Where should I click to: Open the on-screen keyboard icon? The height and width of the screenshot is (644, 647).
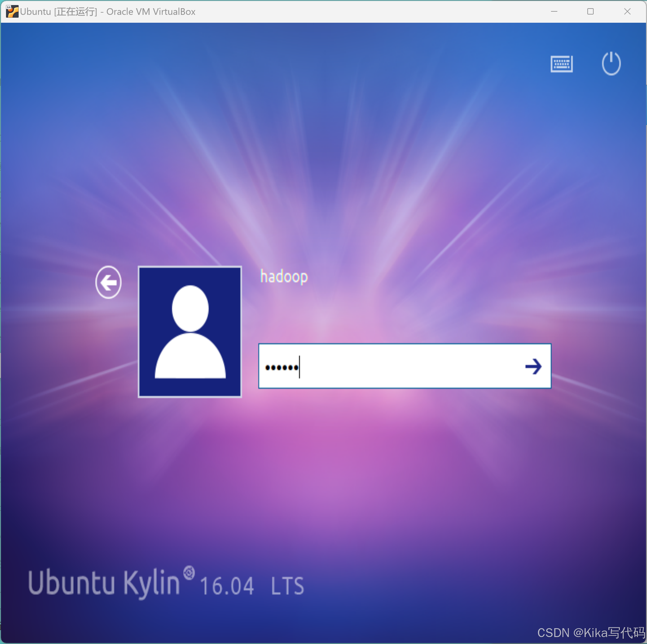(562, 63)
